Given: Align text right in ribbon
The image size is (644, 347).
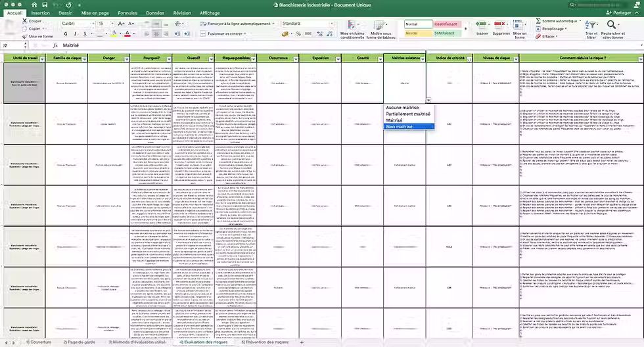Looking at the screenshot, I should [166, 34].
